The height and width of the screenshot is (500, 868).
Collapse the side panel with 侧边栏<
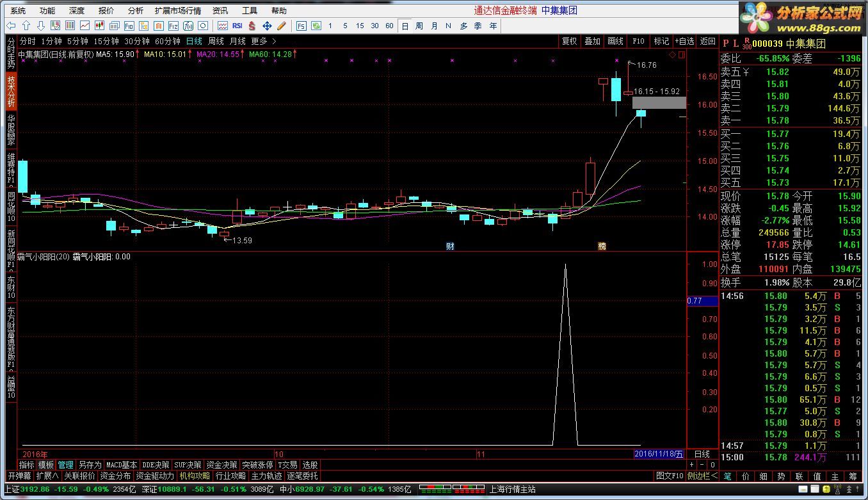pyautogui.click(x=702, y=476)
